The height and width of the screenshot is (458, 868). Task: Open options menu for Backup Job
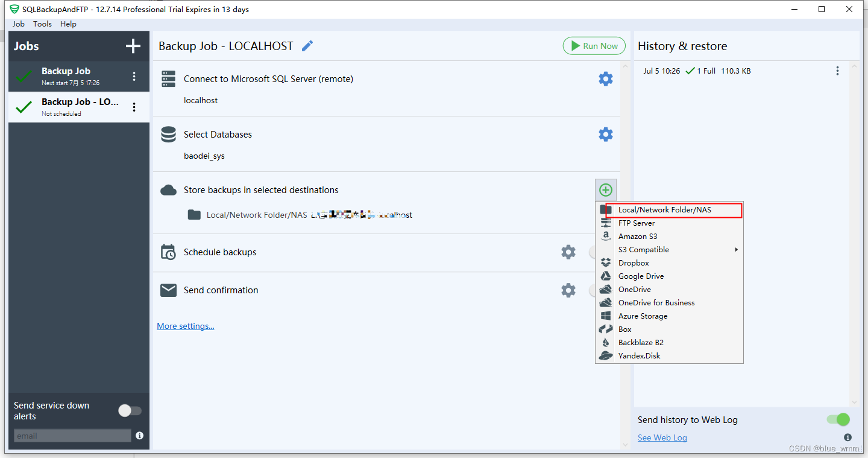pyautogui.click(x=134, y=77)
